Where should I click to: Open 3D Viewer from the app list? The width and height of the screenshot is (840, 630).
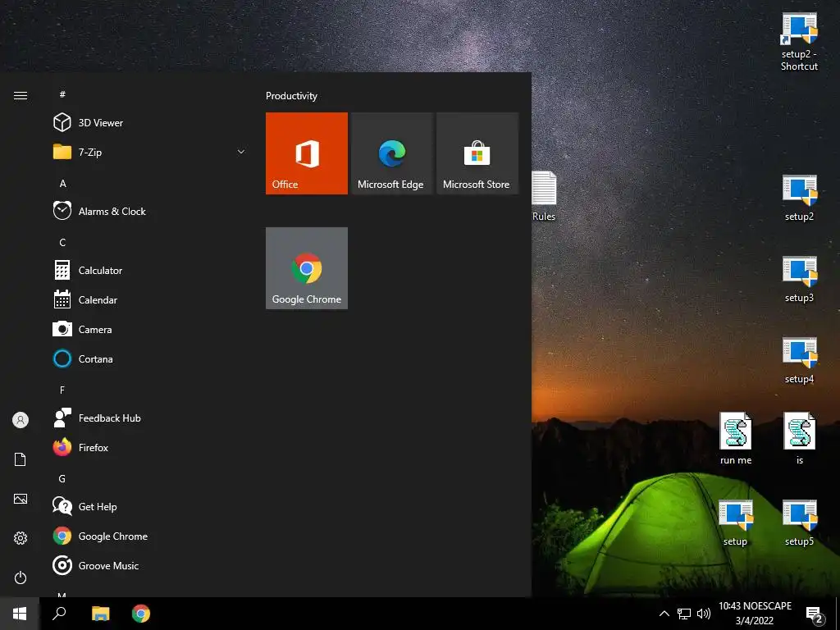pyautogui.click(x=150, y=123)
